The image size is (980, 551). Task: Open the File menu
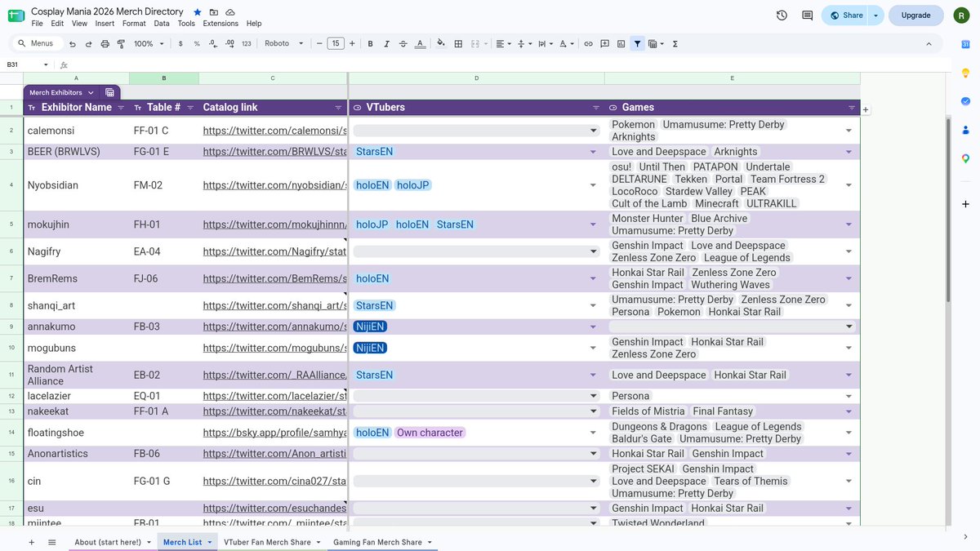[37, 24]
